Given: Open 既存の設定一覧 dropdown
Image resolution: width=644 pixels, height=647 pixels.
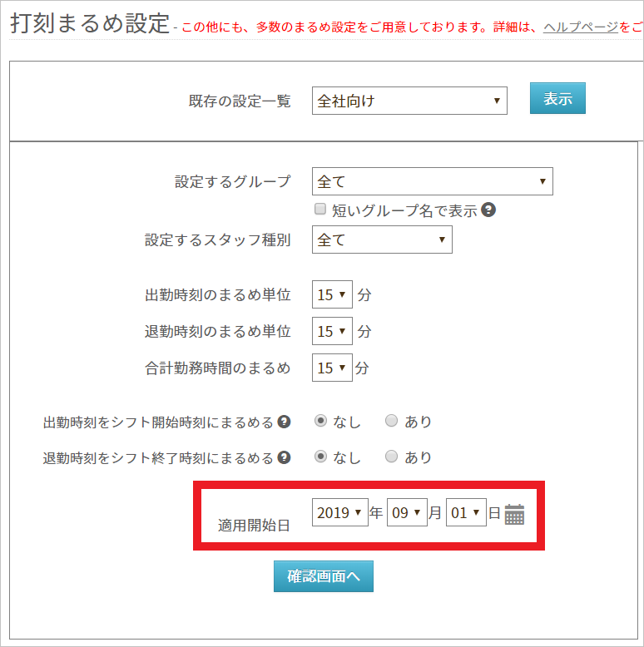Looking at the screenshot, I should click(409, 101).
